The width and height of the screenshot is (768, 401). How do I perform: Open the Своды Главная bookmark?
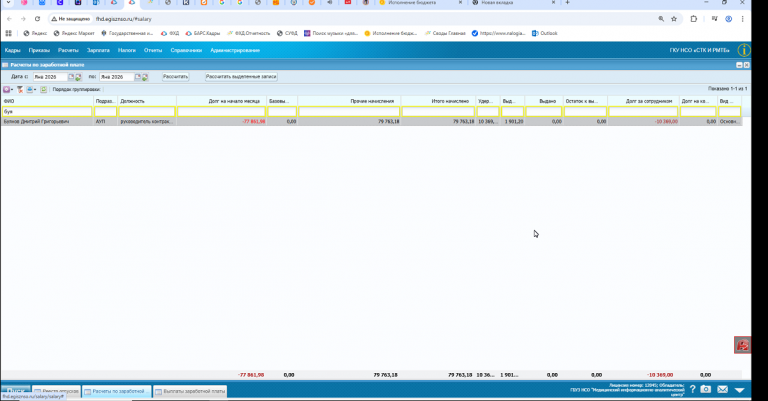click(445, 33)
